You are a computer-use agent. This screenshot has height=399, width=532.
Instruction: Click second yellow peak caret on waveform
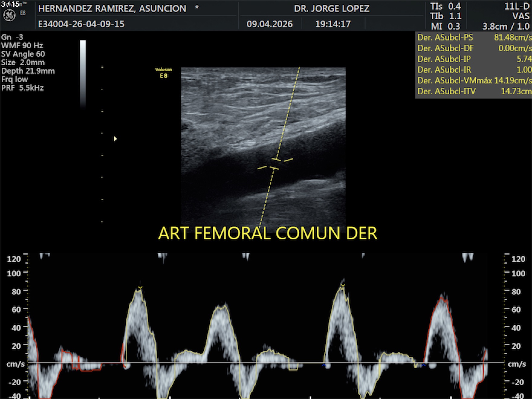click(x=342, y=285)
